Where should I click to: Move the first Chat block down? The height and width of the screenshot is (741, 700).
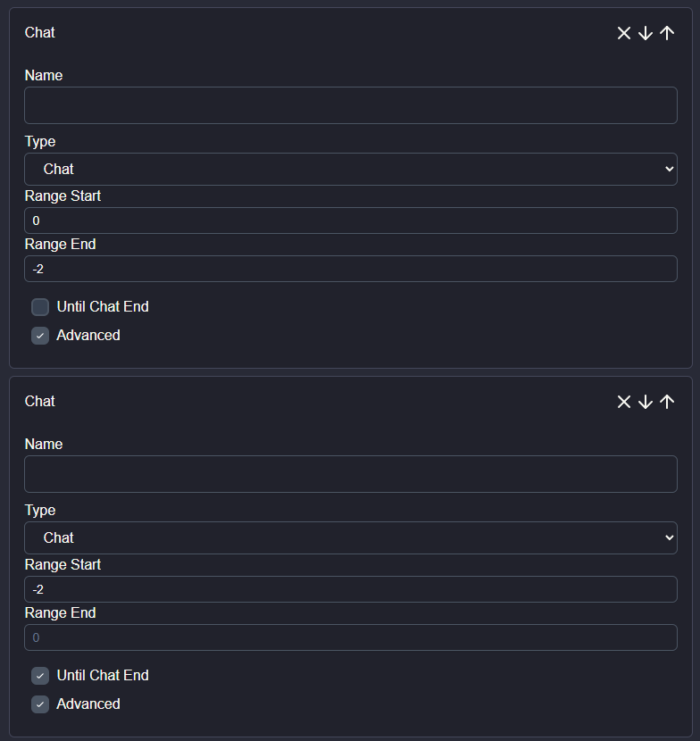pos(646,33)
